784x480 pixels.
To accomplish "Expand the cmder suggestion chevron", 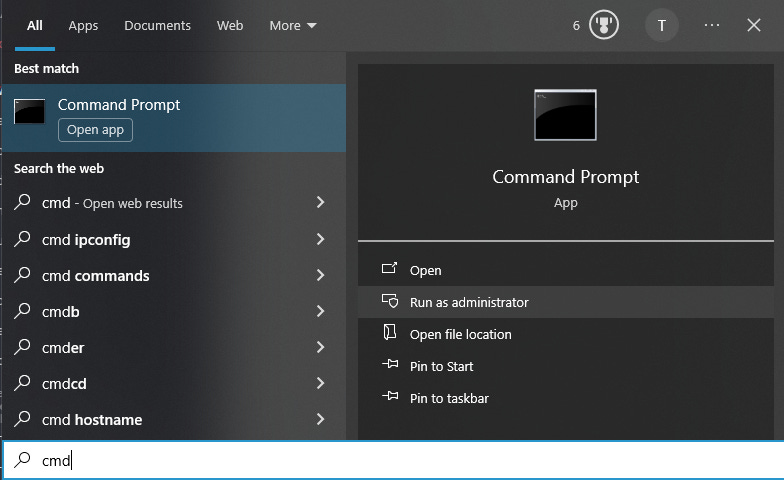I will pos(320,347).
